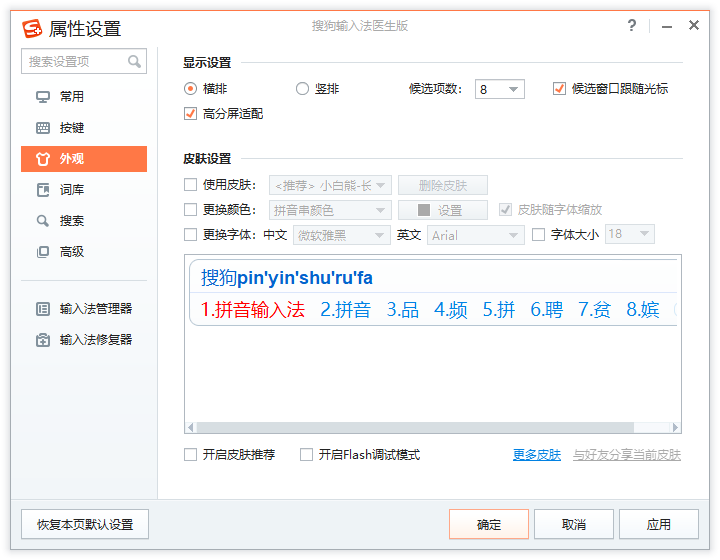720x560 pixels.
Task: Select the 竖排 vertical layout radio button
Action: pos(302,89)
